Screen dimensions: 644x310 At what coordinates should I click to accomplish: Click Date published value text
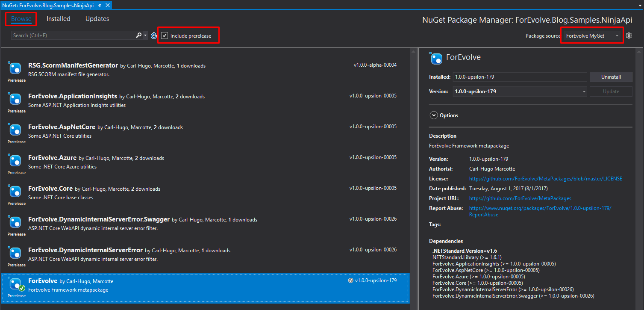[x=509, y=189]
